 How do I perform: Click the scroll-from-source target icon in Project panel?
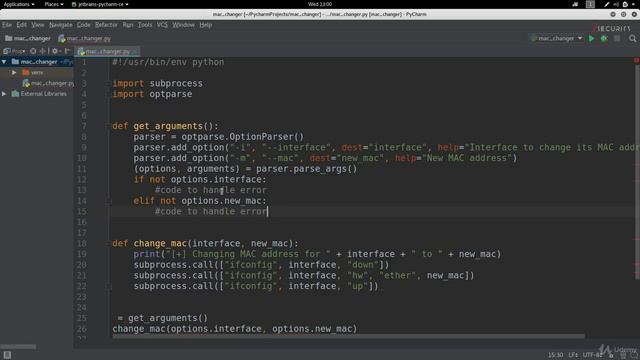tap(33, 51)
